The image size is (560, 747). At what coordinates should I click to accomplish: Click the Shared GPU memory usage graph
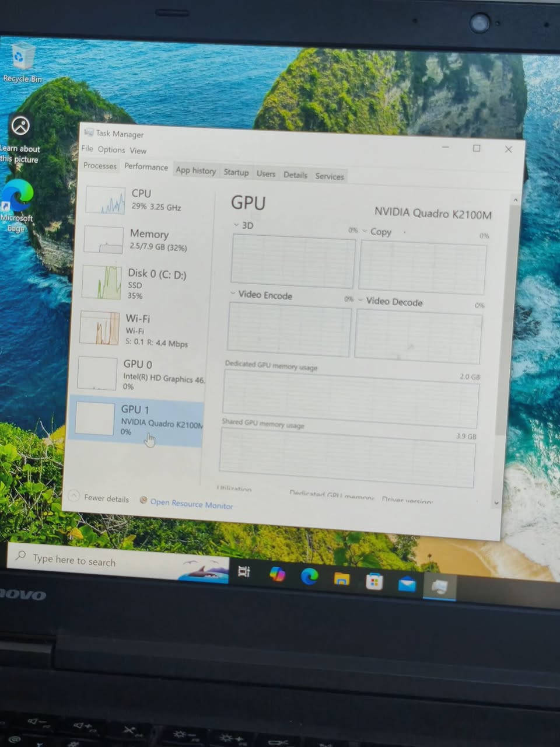347,458
